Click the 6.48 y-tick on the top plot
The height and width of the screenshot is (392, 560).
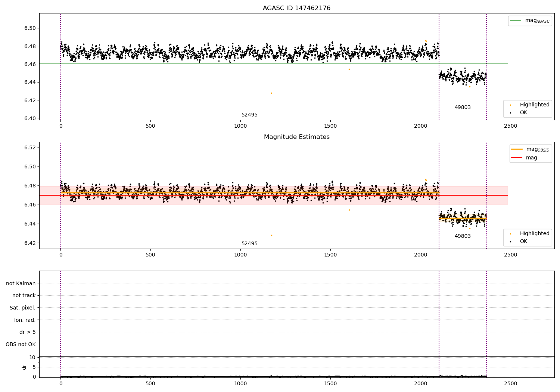tap(29, 46)
